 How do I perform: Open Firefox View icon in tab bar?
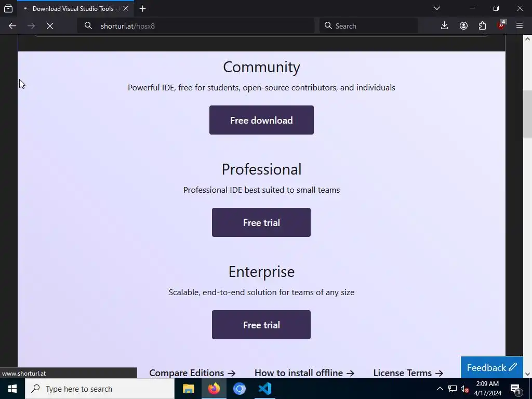tap(8, 8)
